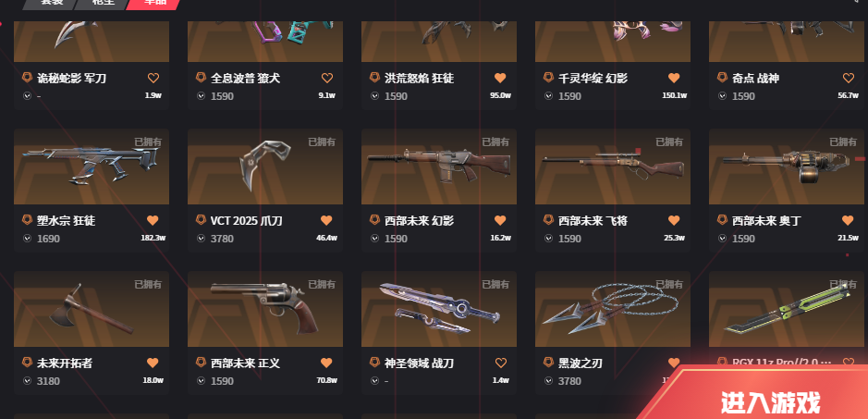The image size is (868, 419).
Task: Favorite the 诡秘蛇影 军刀 skin with heart
Action: pos(153,78)
